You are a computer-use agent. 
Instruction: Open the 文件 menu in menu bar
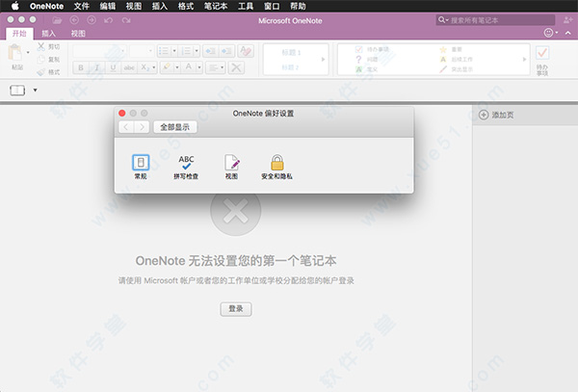tap(82, 6)
